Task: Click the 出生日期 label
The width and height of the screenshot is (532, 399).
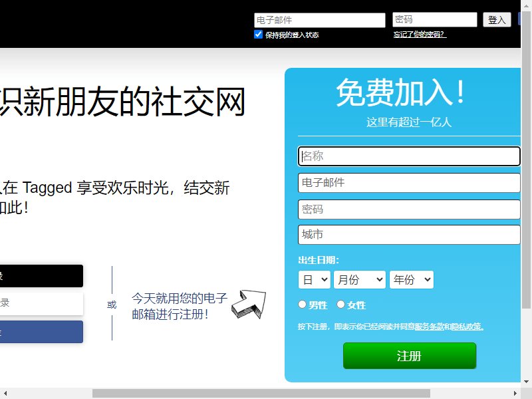Action: [319, 260]
